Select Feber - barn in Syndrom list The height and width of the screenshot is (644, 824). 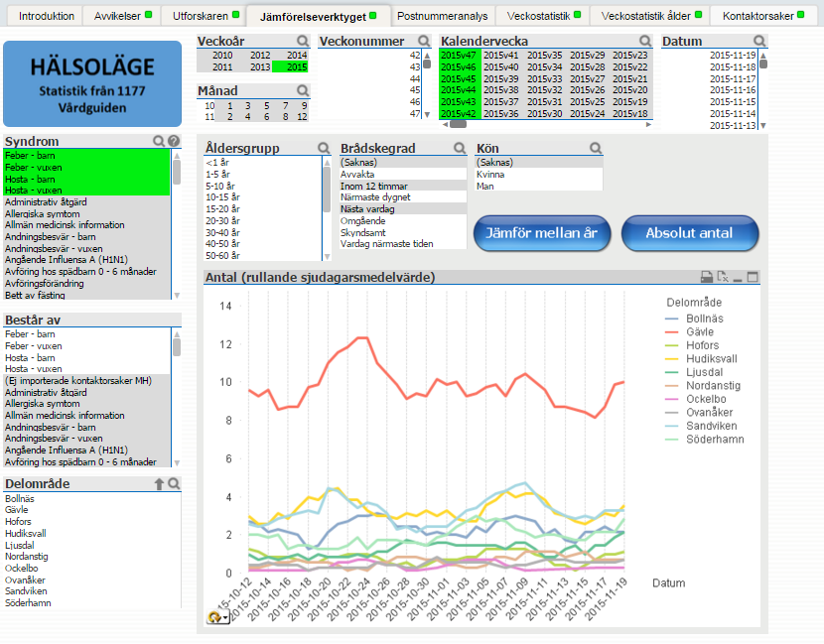pyautogui.click(x=86, y=156)
